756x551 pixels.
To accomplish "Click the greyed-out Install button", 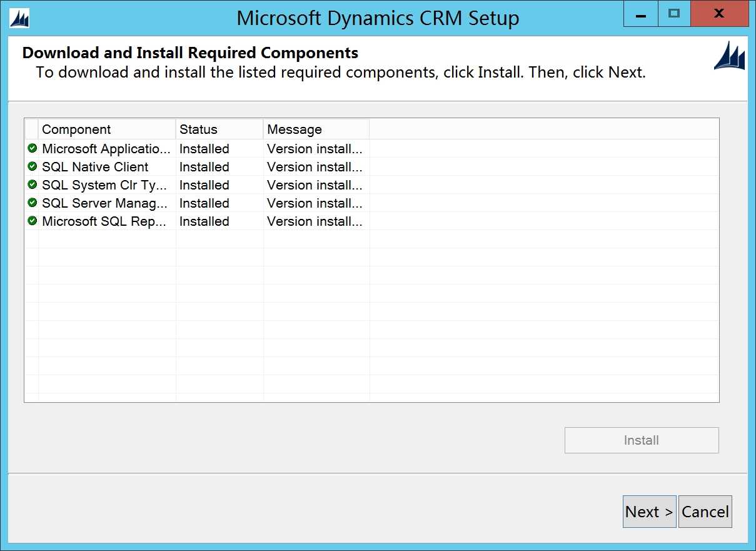I will pyautogui.click(x=642, y=440).
